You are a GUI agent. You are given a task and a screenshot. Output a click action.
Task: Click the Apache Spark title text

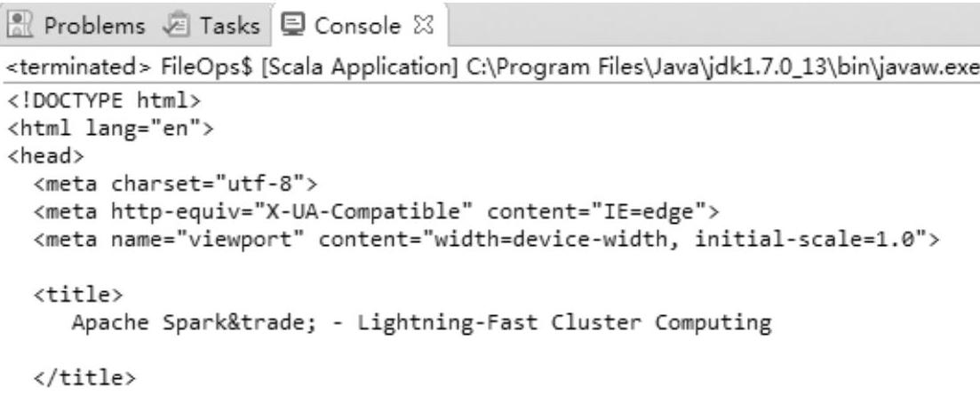point(422,322)
